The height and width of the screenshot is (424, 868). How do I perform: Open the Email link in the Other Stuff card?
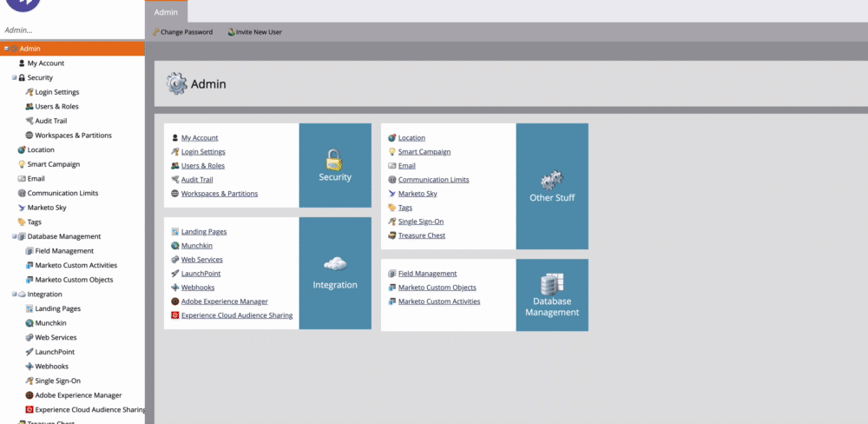[x=407, y=166]
